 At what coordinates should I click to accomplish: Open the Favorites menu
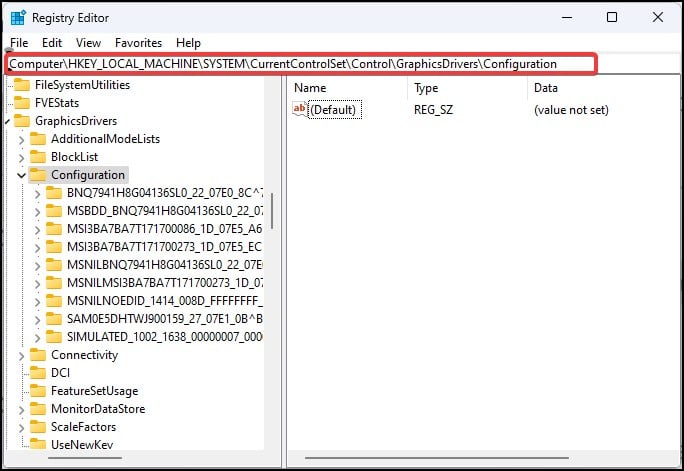point(138,43)
